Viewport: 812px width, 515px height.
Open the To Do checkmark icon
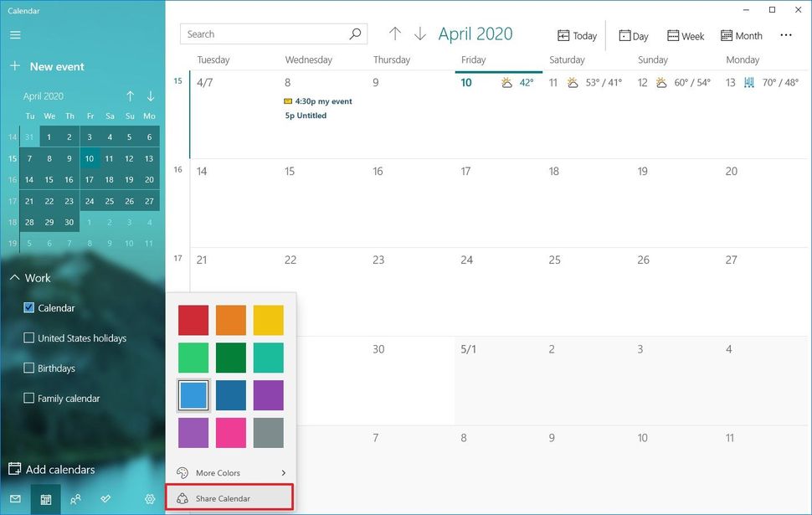coord(105,499)
